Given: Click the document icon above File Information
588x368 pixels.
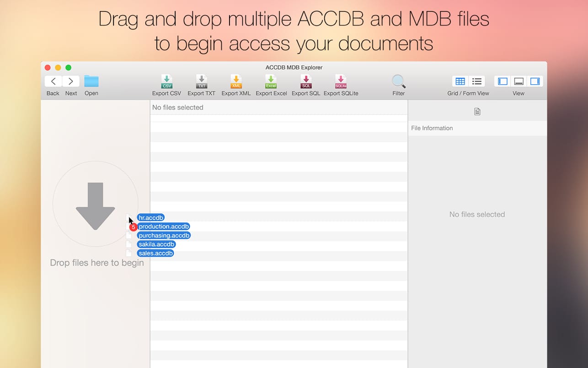Looking at the screenshot, I should tap(477, 111).
